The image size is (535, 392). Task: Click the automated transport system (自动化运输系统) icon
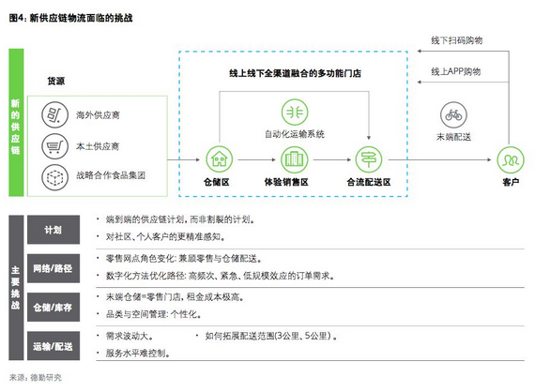click(295, 113)
